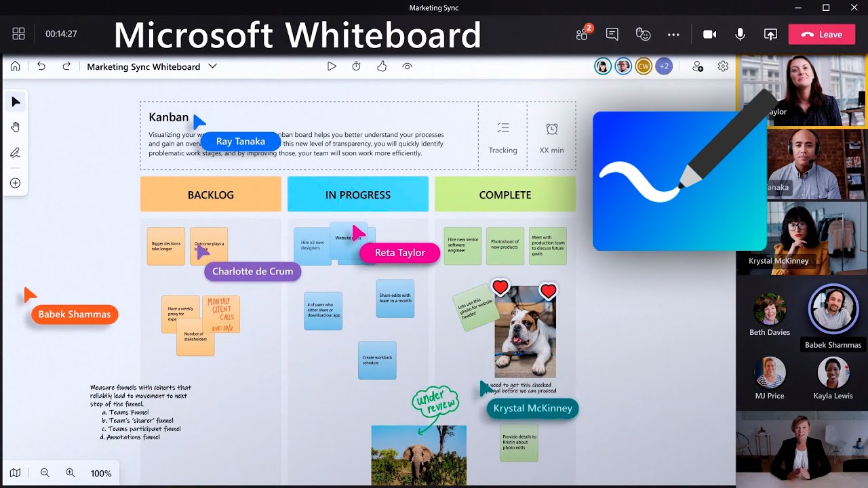
Task: Zoom out with the minus magnifier
Action: click(x=45, y=473)
